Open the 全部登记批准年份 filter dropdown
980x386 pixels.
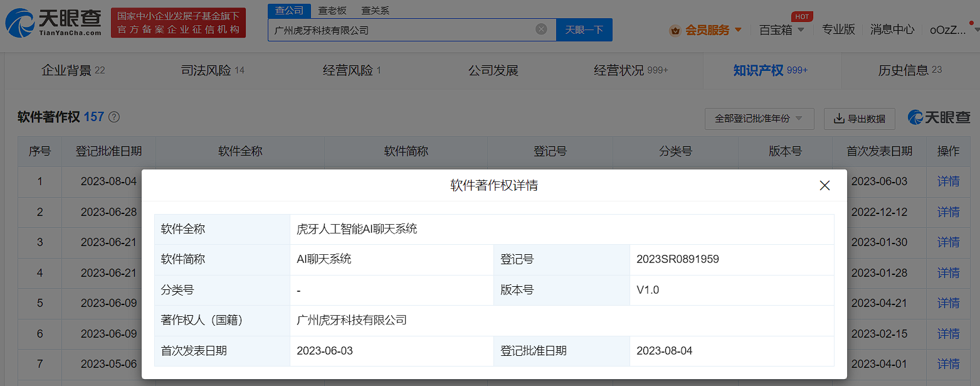[x=759, y=119]
